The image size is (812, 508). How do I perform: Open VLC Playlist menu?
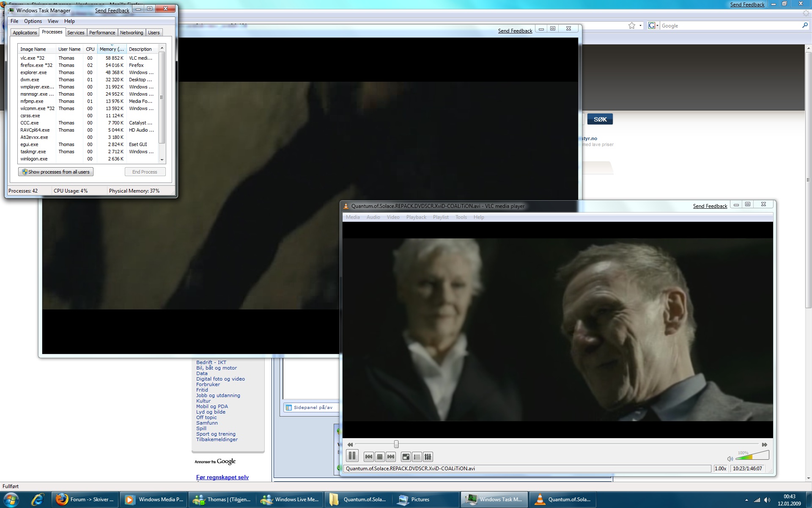(441, 217)
